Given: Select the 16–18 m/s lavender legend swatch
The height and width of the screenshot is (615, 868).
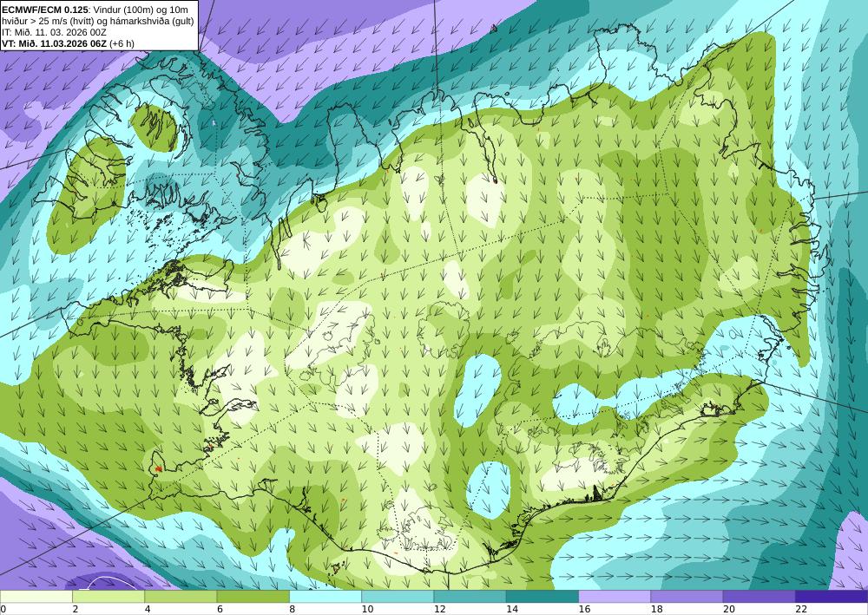Looking at the screenshot, I should pos(615,597).
